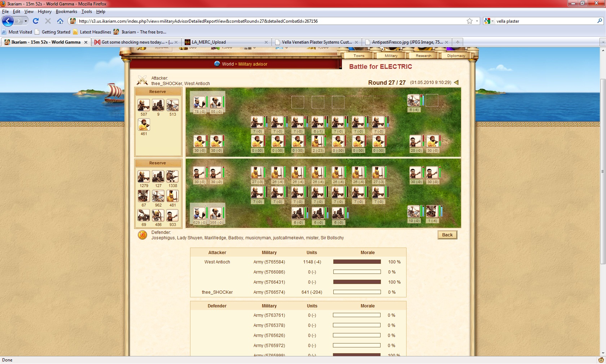The width and height of the screenshot is (606, 364).
Task: Open the Bookmarks menu
Action: pyautogui.click(x=66, y=12)
